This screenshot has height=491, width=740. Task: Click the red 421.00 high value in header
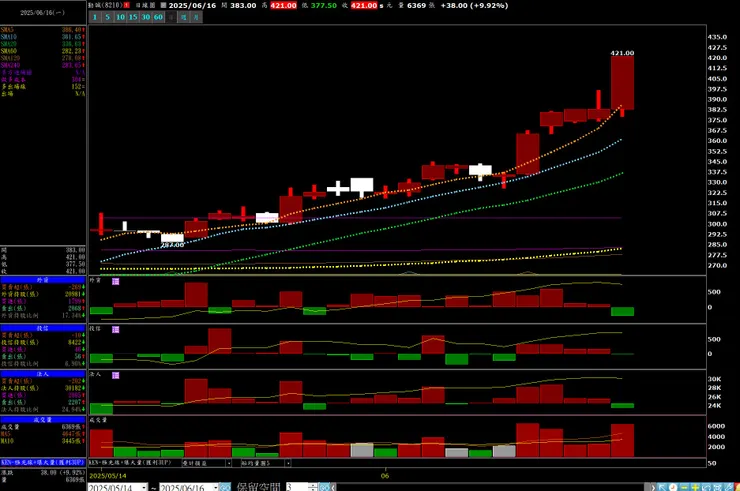tap(283, 6)
